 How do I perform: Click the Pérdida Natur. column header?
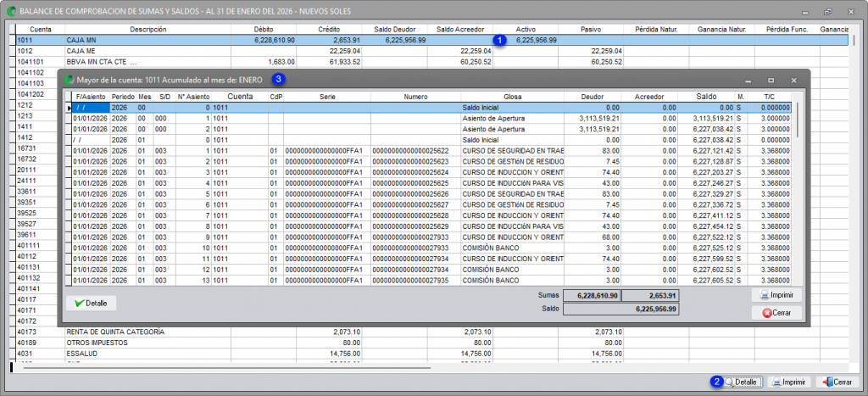pyautogui.click(x=656, y=29)
